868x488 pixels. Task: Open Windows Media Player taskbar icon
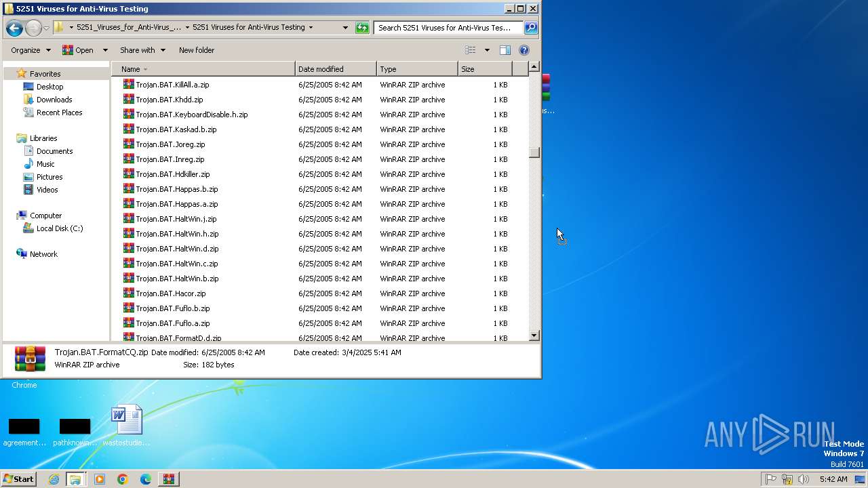100,479
